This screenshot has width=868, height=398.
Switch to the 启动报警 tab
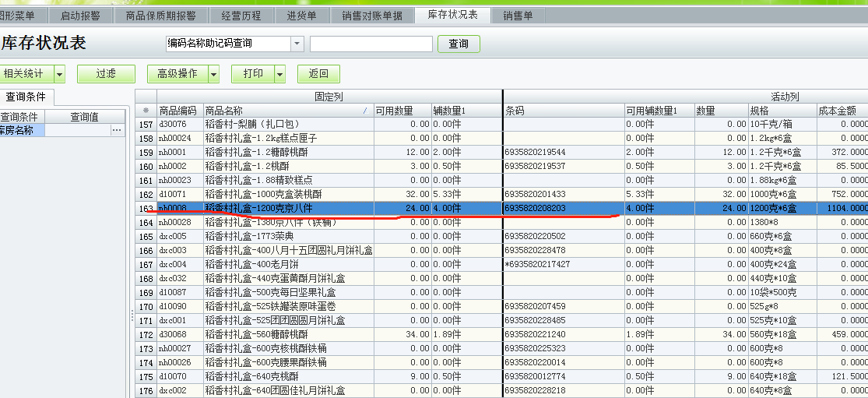(x=80, y=16)
